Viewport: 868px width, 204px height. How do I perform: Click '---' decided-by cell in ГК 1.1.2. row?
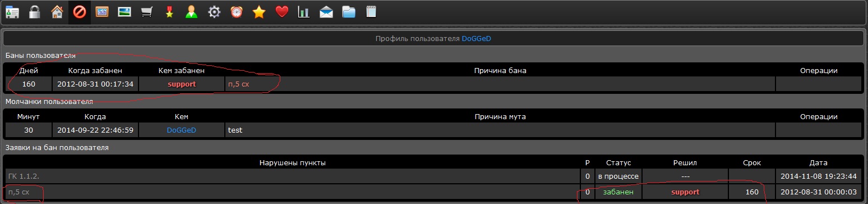point(685,176)
